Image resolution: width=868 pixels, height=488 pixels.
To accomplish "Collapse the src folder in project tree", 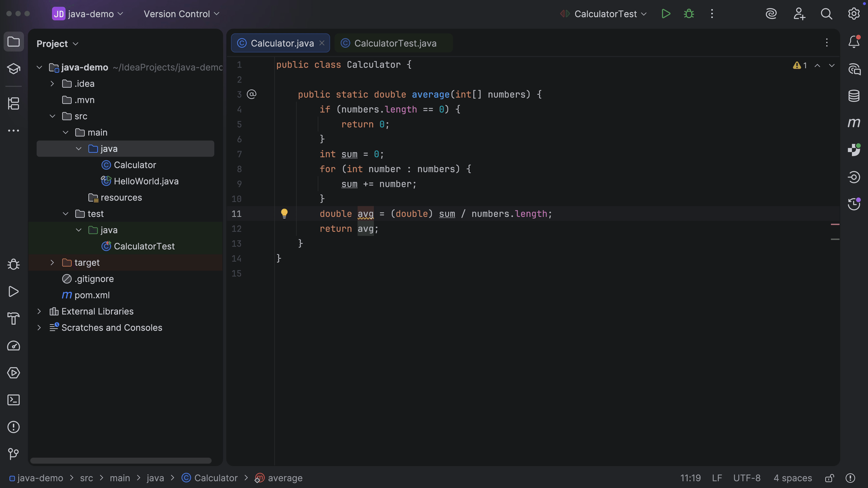I will (52, 116).
